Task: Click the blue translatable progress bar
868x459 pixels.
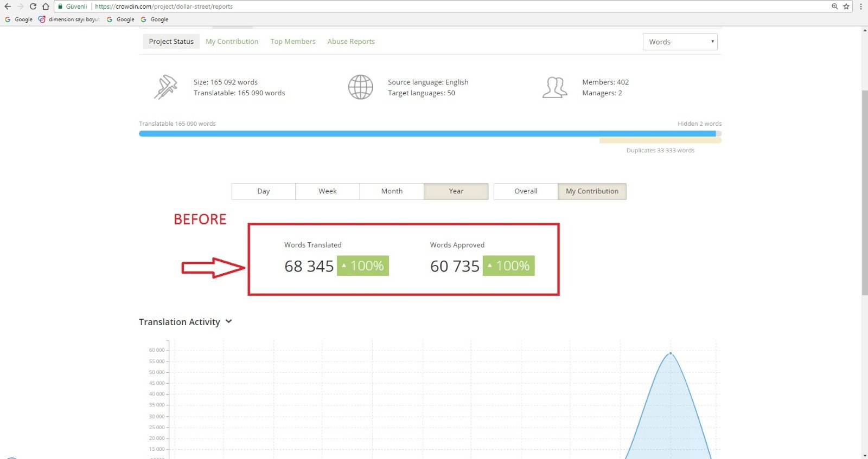Action: coord(427,133)
